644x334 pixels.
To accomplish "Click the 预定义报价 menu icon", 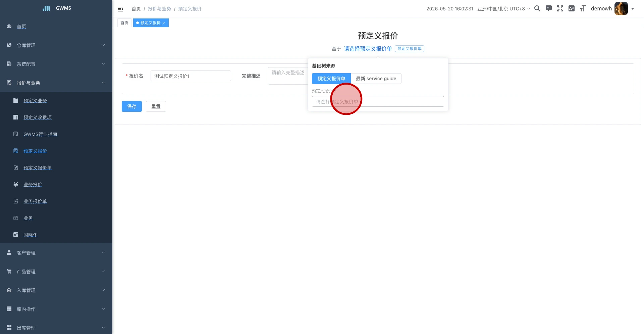I will coord(16,151).
